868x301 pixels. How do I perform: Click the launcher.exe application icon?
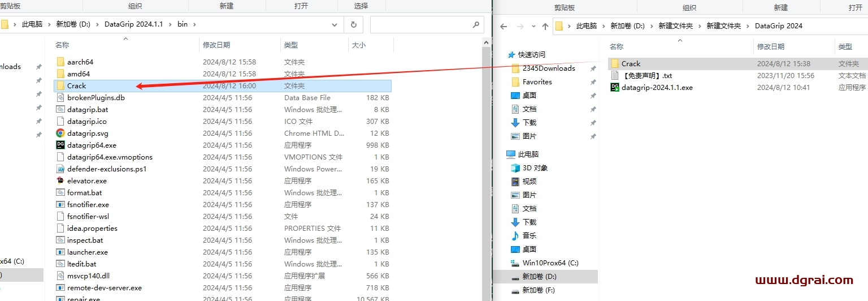[x=60, y=252]
